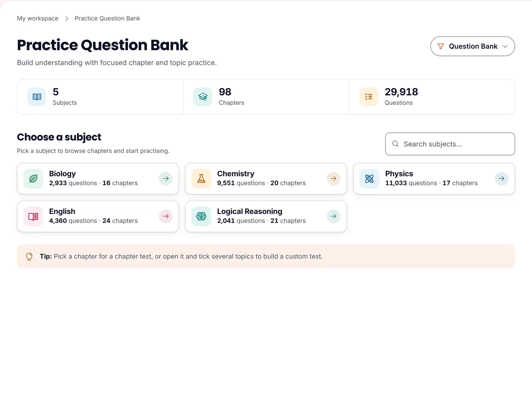Click the Chapters graduation cap icon
The image size is (532, 412).
203,97
